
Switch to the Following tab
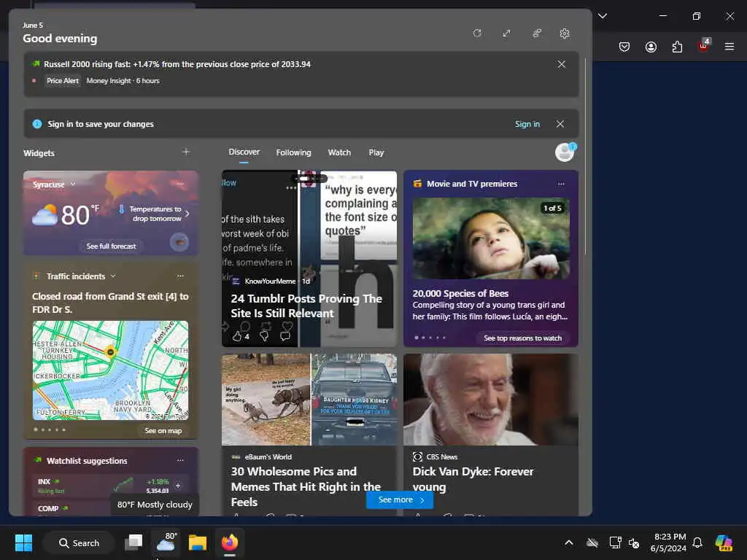293,152
